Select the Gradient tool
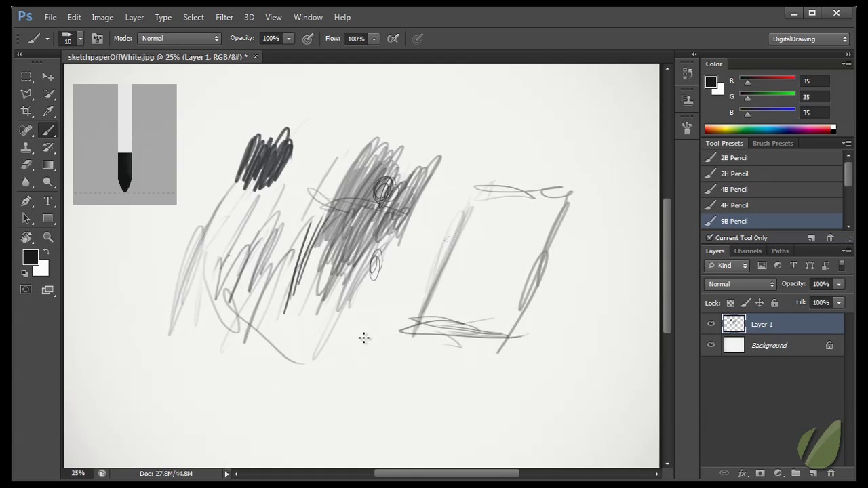 [48, 165]
